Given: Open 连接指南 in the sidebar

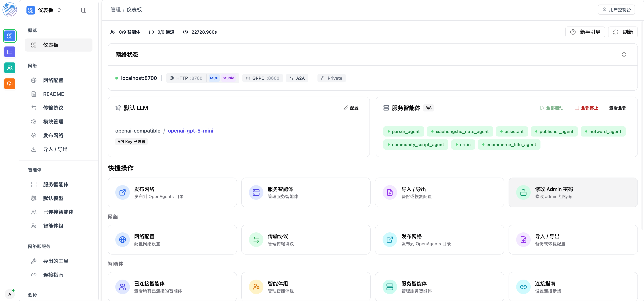Looking at the screenshot, I should point(59,275).
